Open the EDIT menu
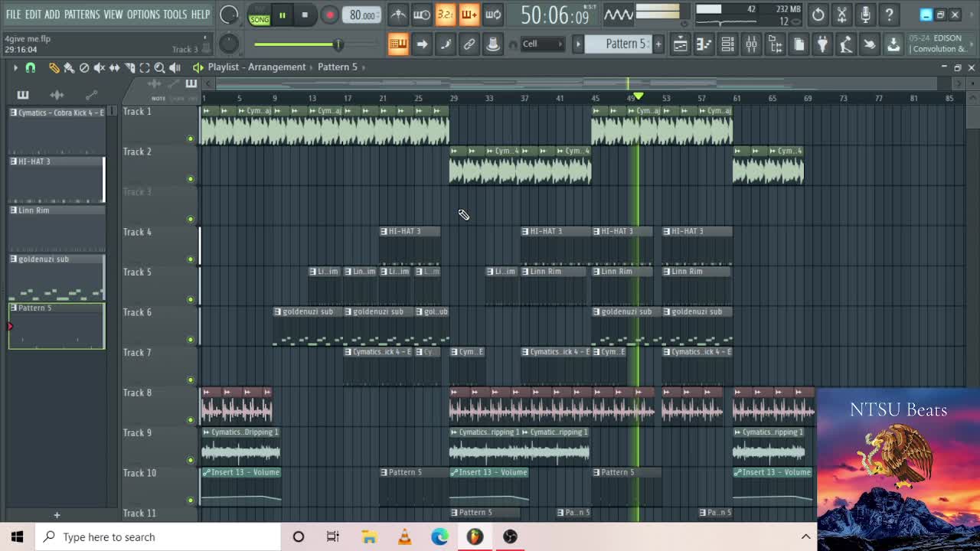Image resolution: width=980 pixels, height=551 pixels. tap(33, 15)
